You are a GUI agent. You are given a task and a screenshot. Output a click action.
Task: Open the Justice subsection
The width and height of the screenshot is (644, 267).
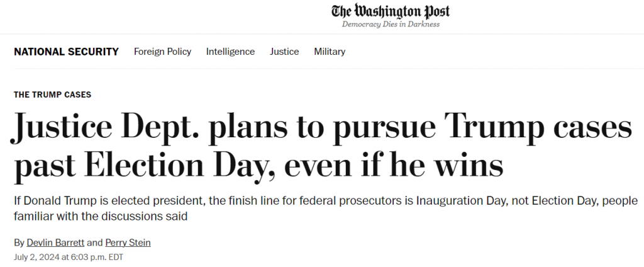284,52
